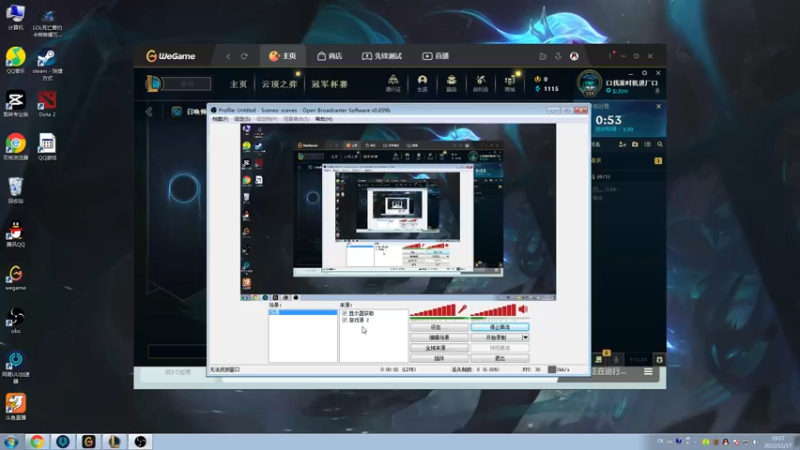Open the 生涯 profile icon
Screen dimensions: 800x450
(422, 83)
